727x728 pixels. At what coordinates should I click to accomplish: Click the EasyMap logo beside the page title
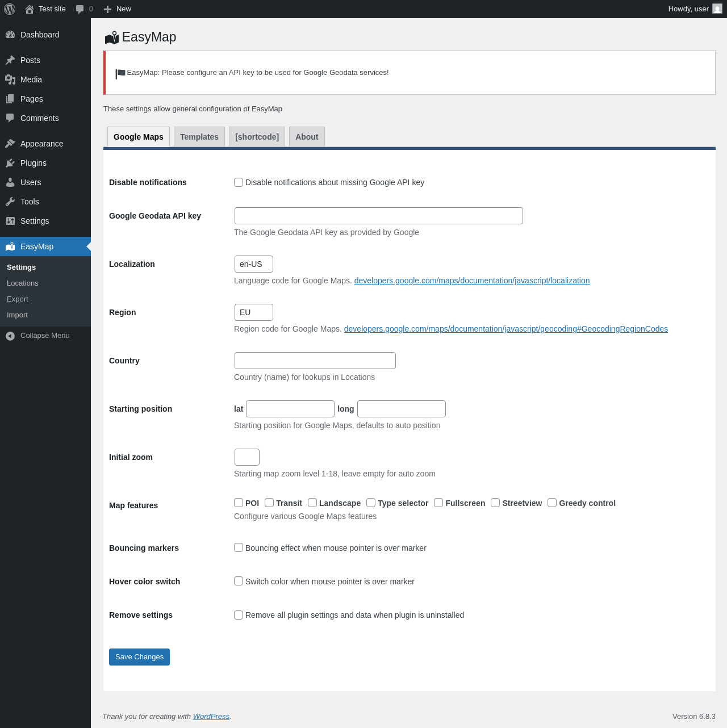click(x=112, y=37)
